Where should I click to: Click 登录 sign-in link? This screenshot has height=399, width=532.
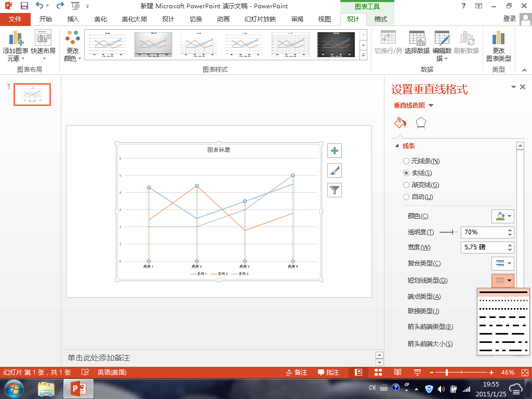click(510, 19)
